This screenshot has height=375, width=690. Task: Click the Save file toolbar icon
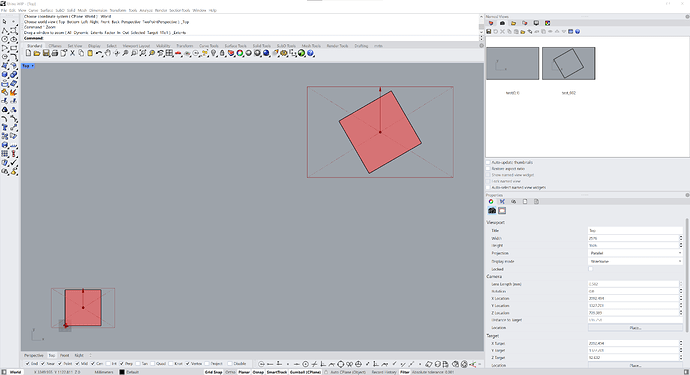[46, 53]
